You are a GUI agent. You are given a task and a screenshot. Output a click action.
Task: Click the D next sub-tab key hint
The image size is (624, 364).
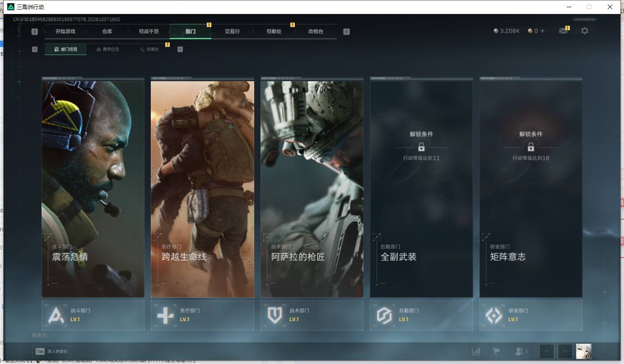coord(180,49)
